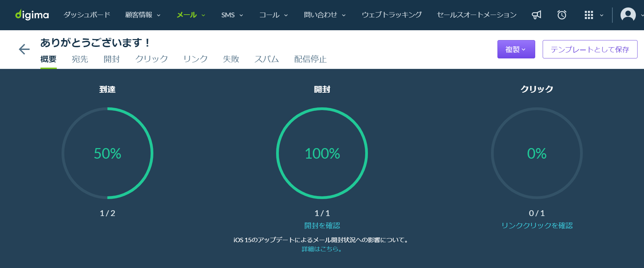Expand the chevron next to the apps grid
644x268 pixels.
pos(601,15)
